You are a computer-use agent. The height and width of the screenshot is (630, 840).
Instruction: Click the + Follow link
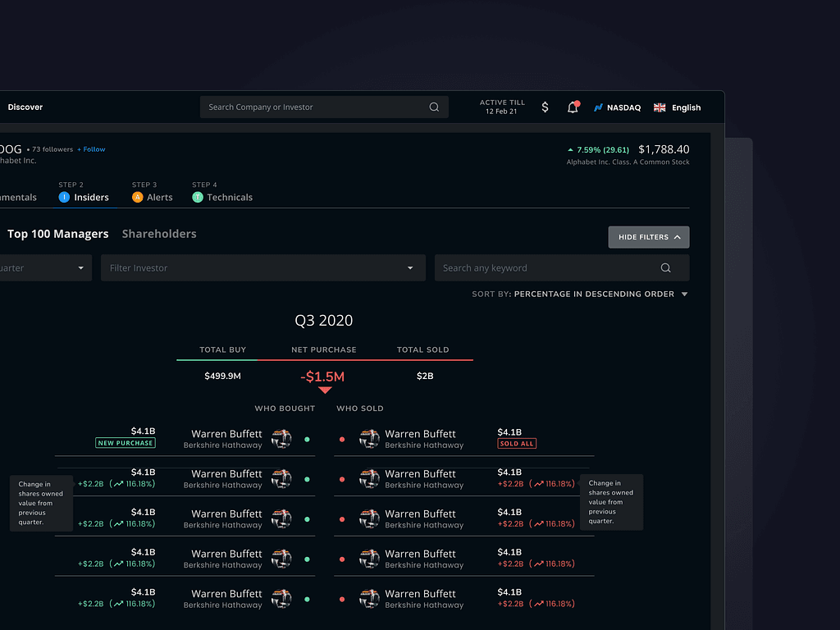91,149
